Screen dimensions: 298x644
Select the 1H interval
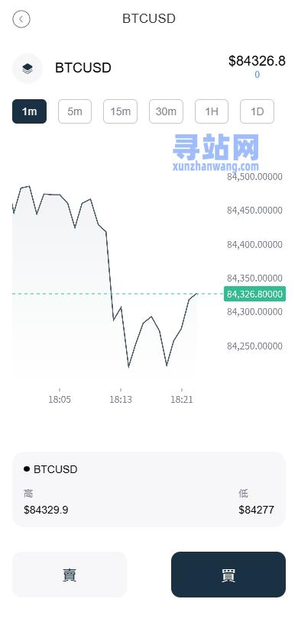coord(211,111)
